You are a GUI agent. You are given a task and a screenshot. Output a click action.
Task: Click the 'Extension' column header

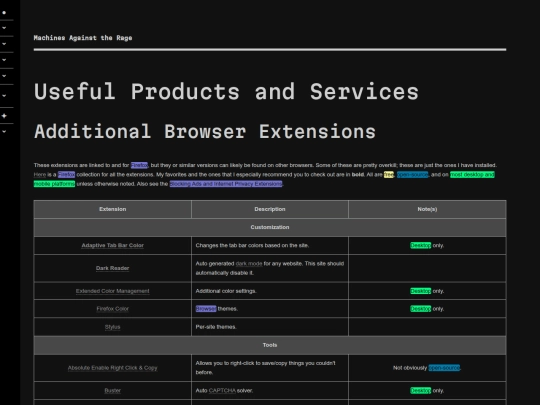point(113,209)
